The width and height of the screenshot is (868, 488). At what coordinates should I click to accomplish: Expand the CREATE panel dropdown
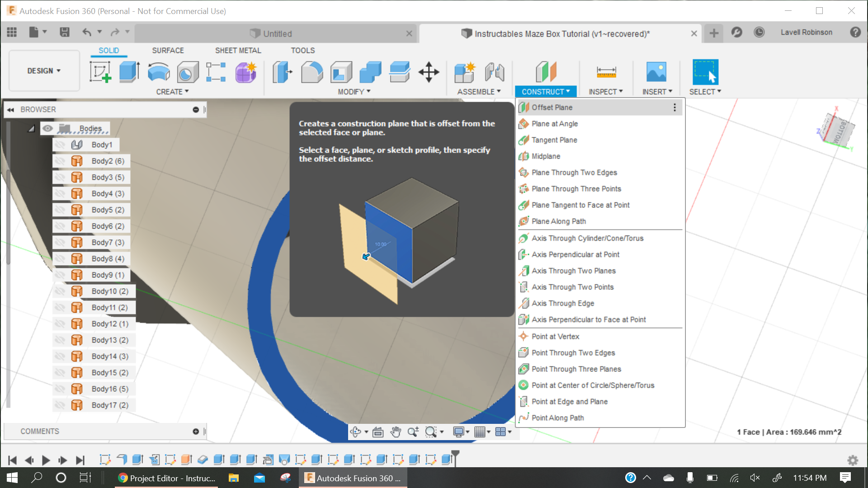click(x=173, y=92)
